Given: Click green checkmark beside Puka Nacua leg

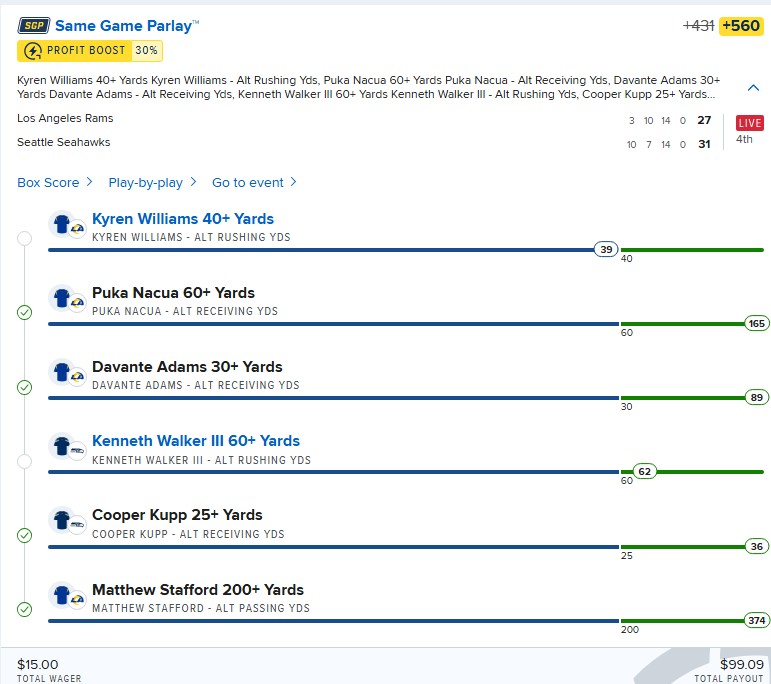Looking at the screenshot, I should (x=25, y=312).
